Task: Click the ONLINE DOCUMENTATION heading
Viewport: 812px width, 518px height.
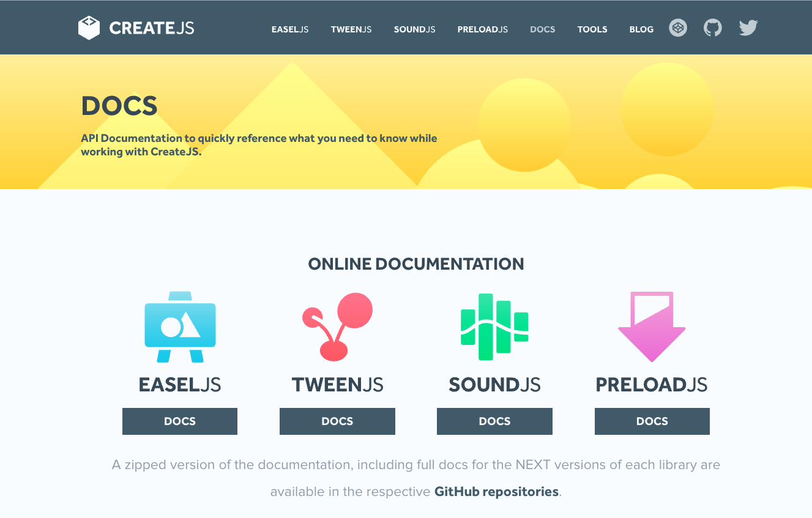Action: tap(416, 264)
